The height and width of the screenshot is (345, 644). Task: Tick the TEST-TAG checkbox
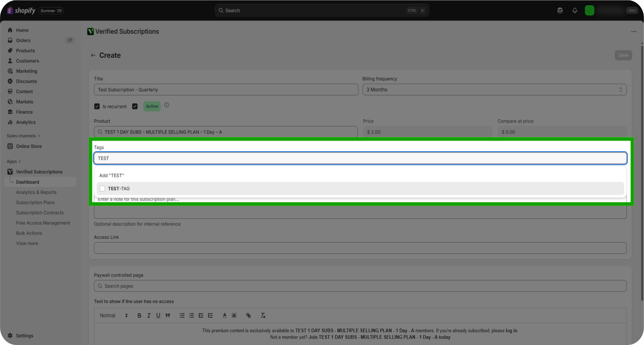[x=102, y=188]
